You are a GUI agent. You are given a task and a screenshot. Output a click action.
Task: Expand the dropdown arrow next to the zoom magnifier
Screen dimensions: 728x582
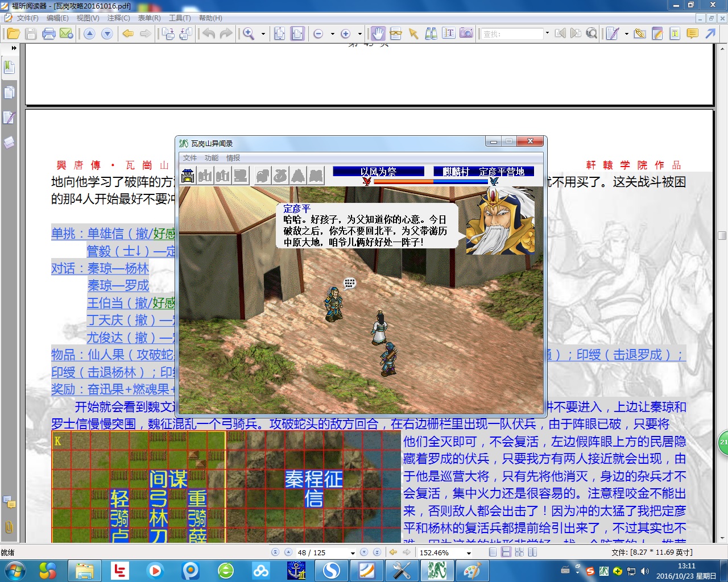tap(263, 34)
